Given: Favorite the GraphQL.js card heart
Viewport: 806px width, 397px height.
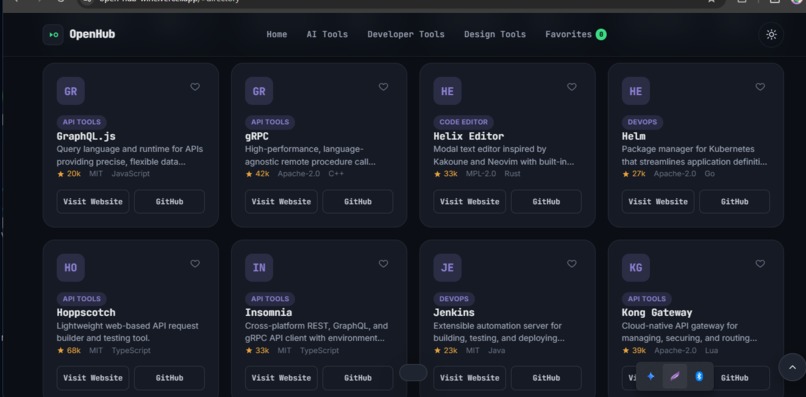Looking at the screenshot, I should pos(195,87).
